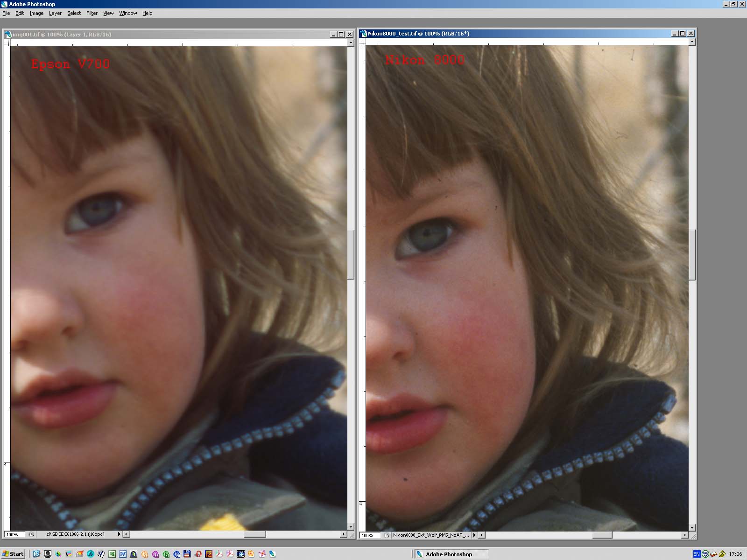Expand status bar options arrow in Nikon8000_test.tif window
The width and height of the screenshot is (747, 560).
tap(474, 535)
